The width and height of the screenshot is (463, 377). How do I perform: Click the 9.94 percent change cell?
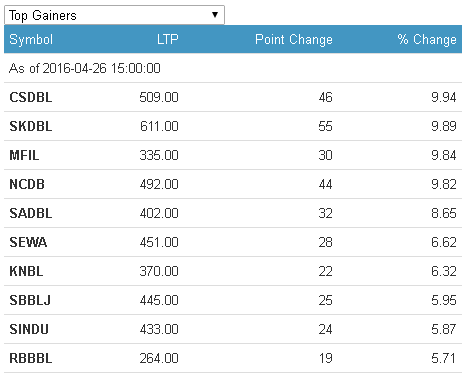[x=444, y=97]
